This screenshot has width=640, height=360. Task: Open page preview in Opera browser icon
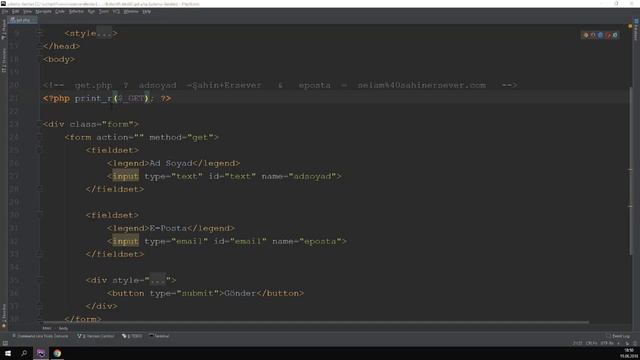coord(608,35)
